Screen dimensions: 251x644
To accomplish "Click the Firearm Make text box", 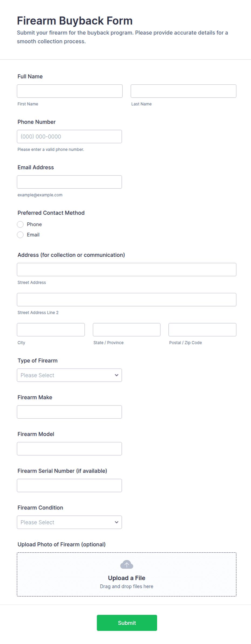I will [x=69, y=412].
